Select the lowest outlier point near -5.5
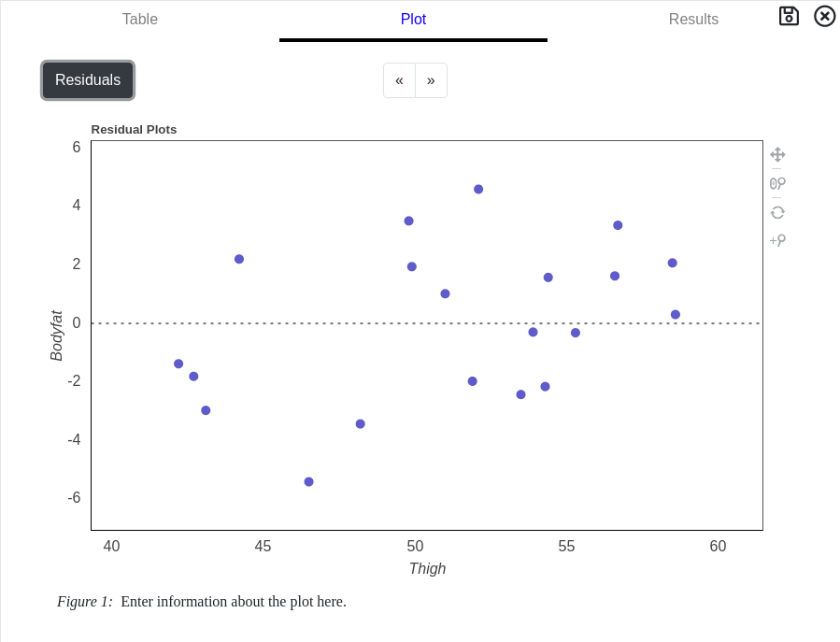 point(309,481)
